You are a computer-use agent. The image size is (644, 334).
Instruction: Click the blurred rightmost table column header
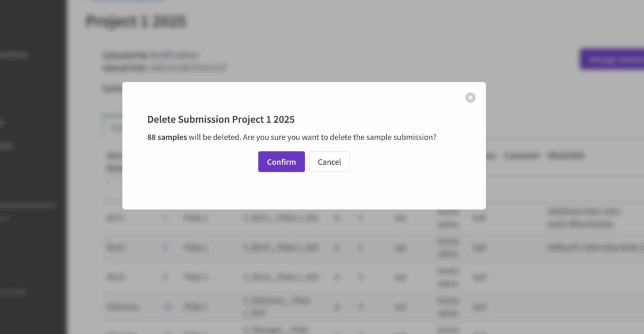point(566,155)
